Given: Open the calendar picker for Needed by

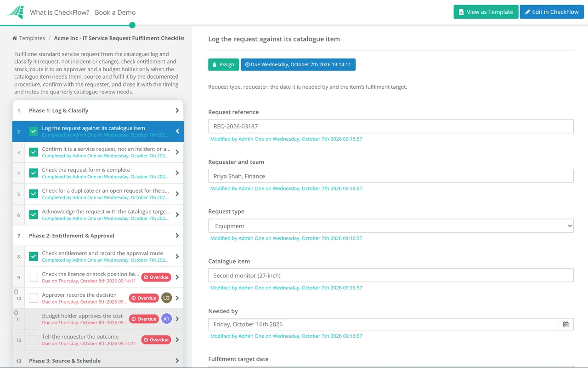Looking at the screenshot, I should [565, 324].
